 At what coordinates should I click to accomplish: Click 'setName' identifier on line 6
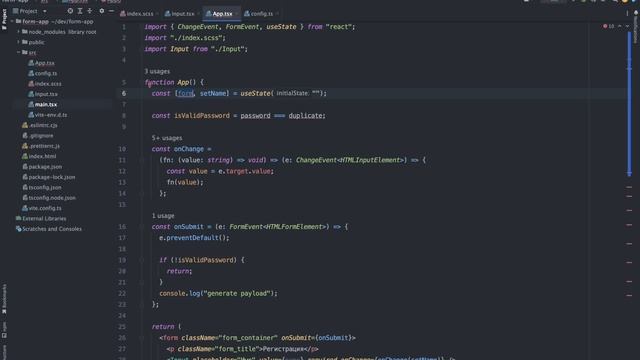tap(213, 93)
